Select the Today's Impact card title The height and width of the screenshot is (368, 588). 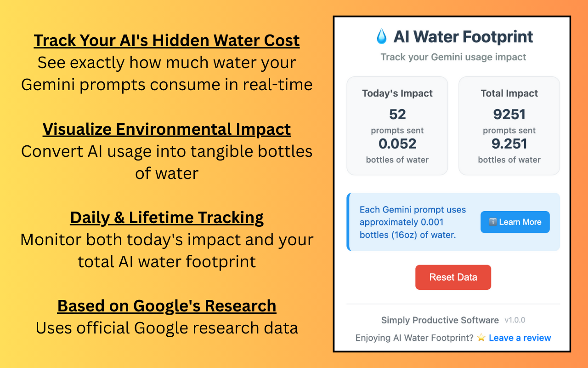point(397,93)
